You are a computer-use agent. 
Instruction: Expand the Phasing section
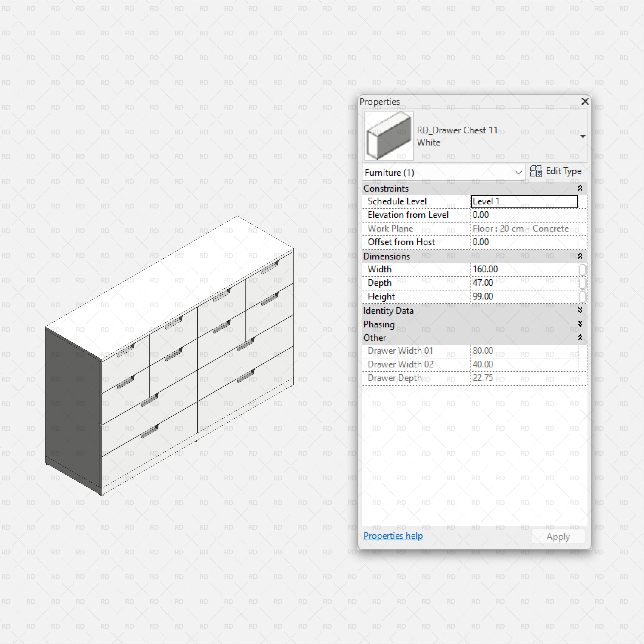580,324
